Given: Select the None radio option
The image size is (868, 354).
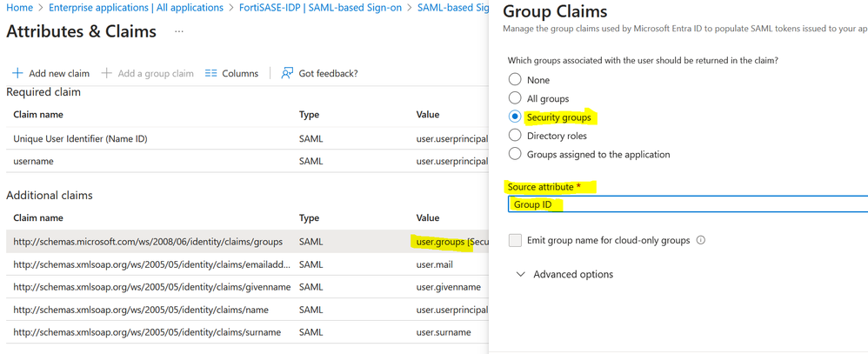Looking at the screenshot, I should (515, 79).
